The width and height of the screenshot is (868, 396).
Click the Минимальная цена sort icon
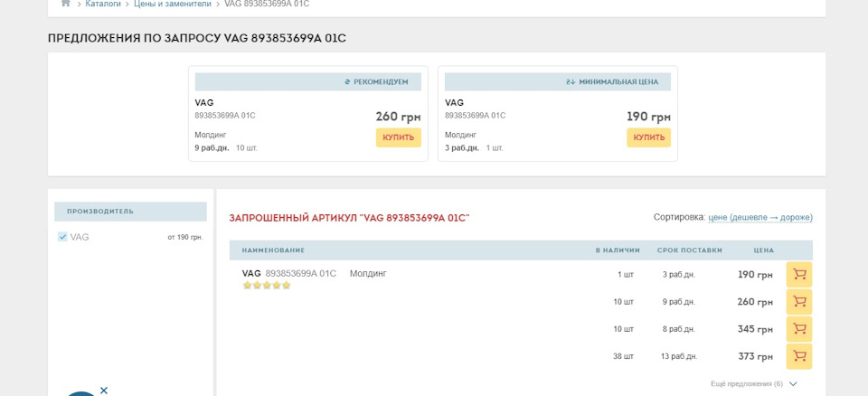(x=571, y=82)
